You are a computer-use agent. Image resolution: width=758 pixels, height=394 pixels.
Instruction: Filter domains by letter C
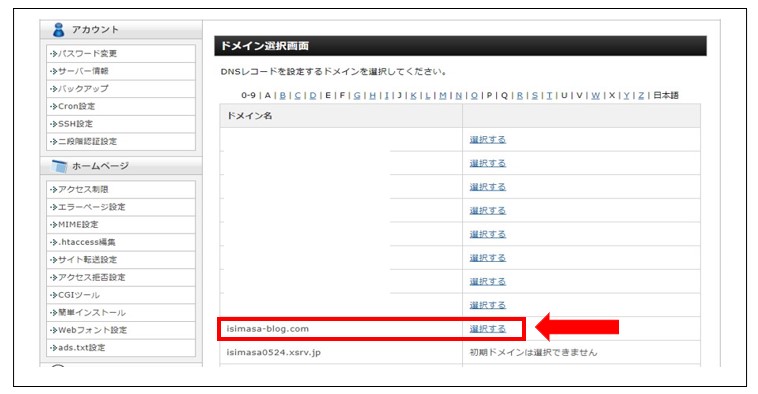[297, 95]
